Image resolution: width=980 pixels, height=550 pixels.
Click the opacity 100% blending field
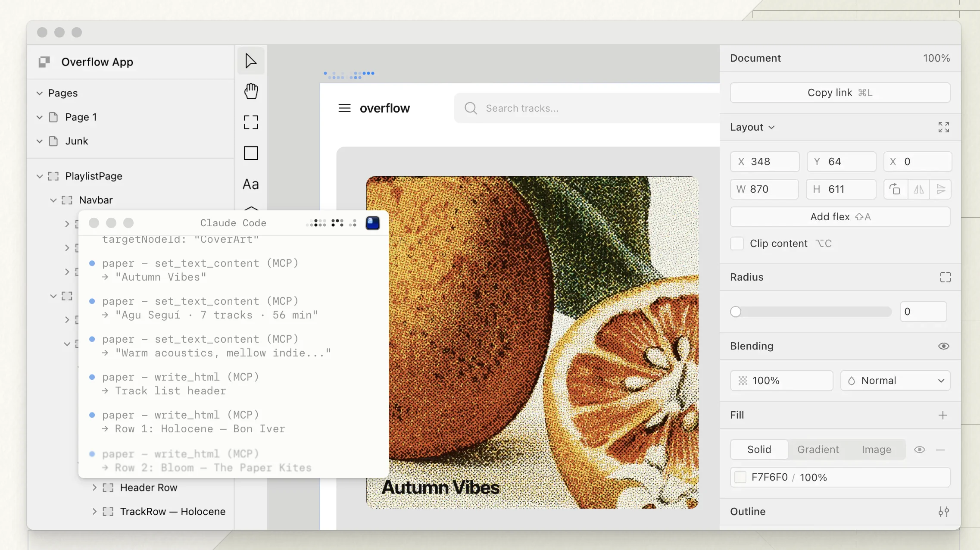tap(782, 381)
